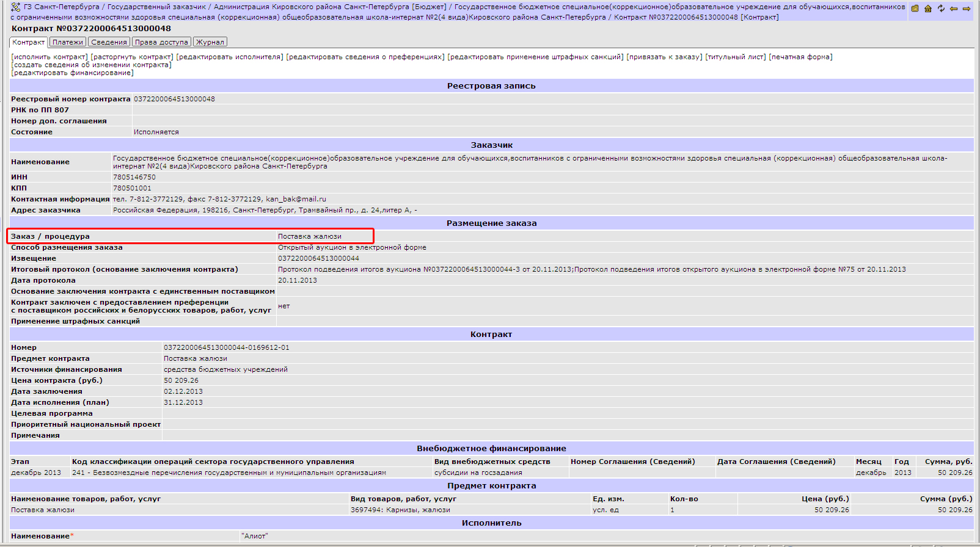Click [редактировать финансирование] link
Screen dimensions: 980x547
coord(72,73)
